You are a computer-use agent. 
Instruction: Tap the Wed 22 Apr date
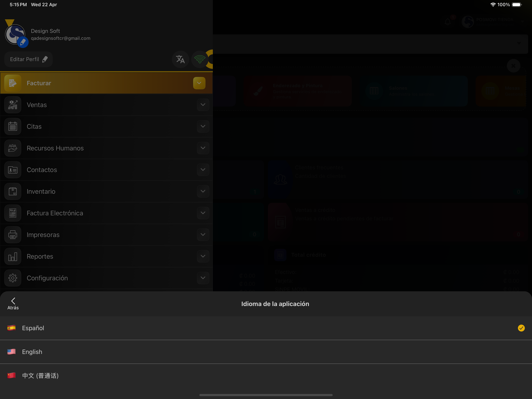(x=44, y=5)
